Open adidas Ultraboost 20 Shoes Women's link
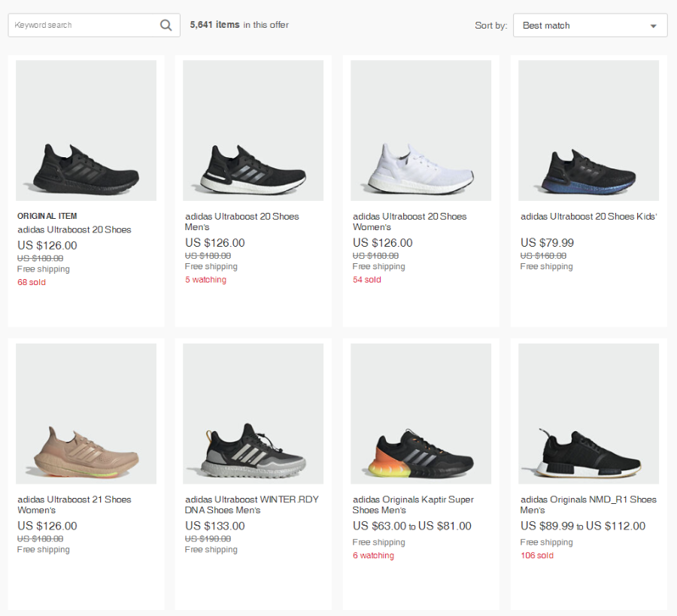677x616 pixels. click(409, 221)
